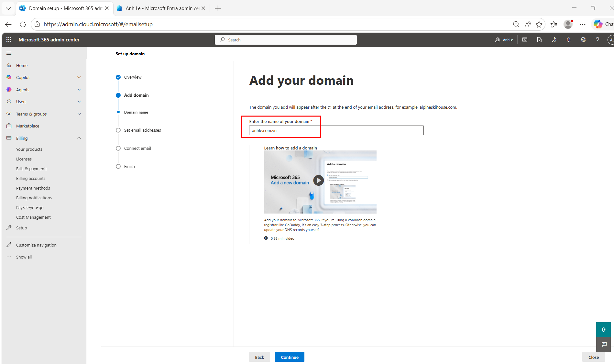Click the Continue button
Screen dimensions: 614x364
[x=290, y=357]
